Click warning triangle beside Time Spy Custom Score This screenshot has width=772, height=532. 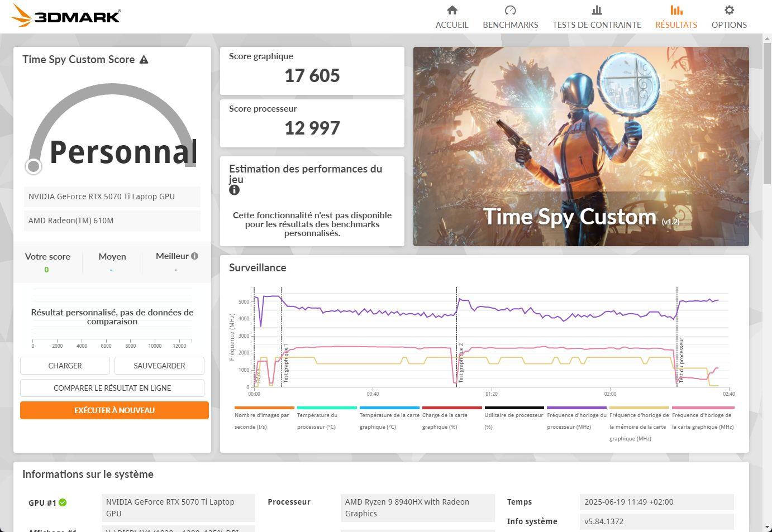tap(144, 60)
